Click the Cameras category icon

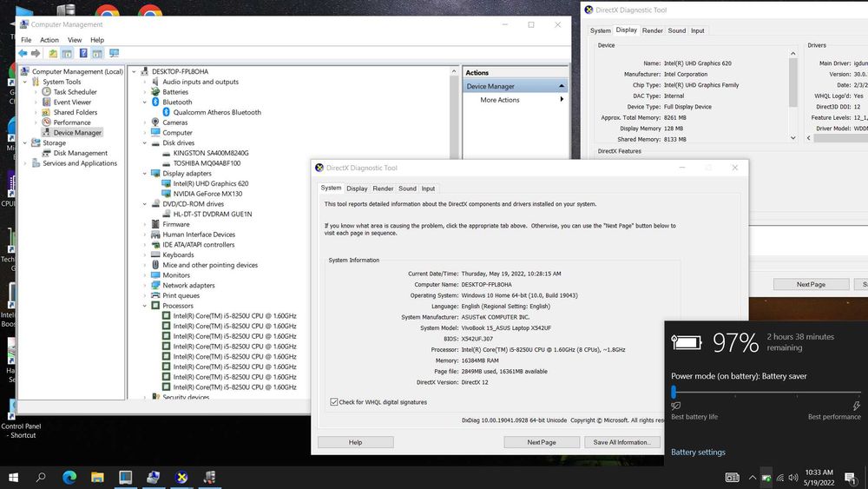[x=155, y=122]
